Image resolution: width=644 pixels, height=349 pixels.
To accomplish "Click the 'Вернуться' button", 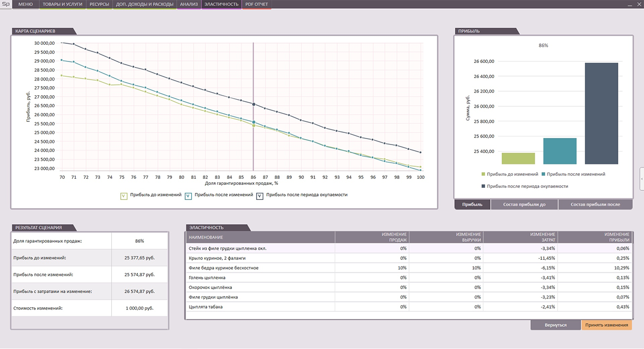I will click(555, 325).
